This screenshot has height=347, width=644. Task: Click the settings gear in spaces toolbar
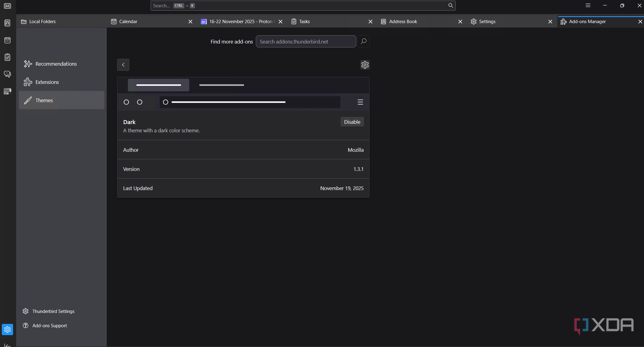[x=8, y=329]
